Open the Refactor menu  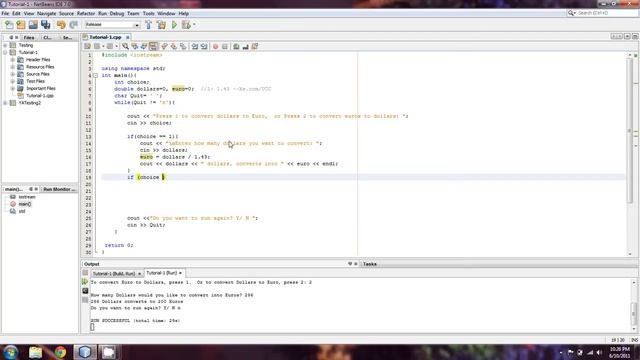coord(86,13)
